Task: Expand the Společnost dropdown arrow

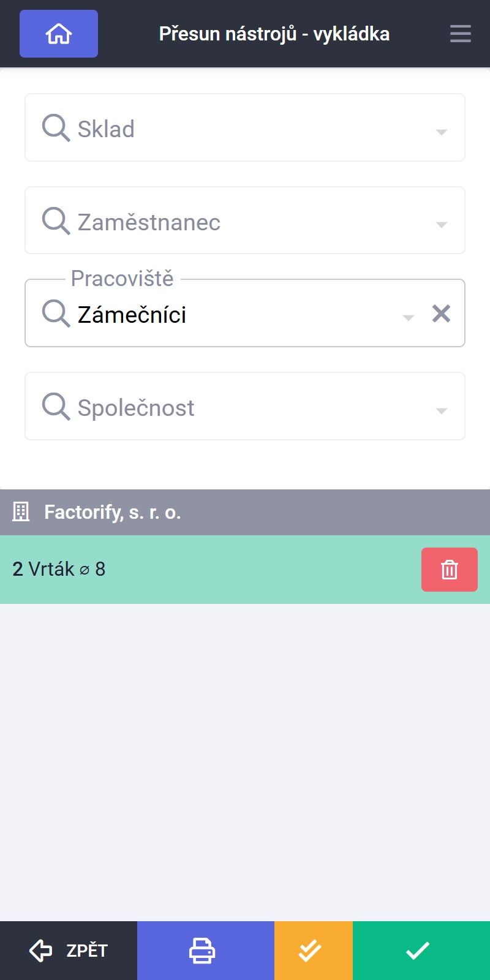Action: (x=441, y=410)
